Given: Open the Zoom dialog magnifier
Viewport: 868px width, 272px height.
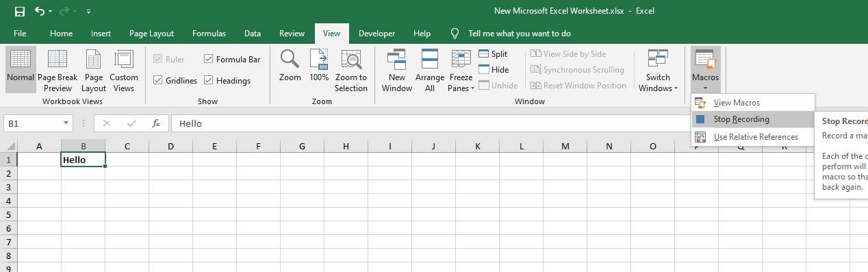Looking at the screenshot, I should 290,66.
